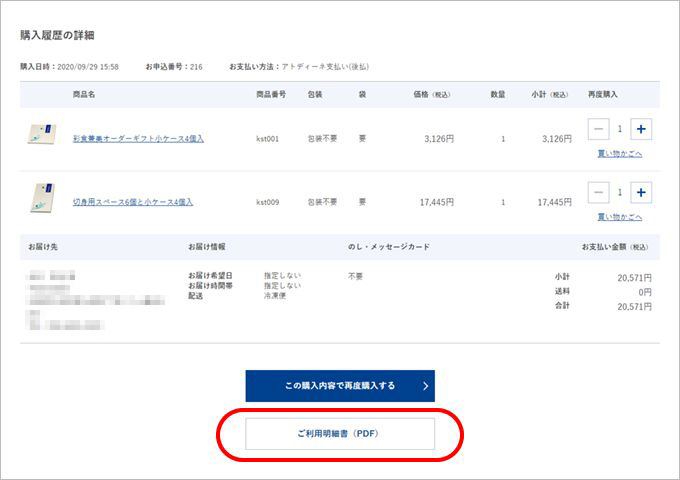Open the 彩食兼美オーダーギフト小ケース4個入 product link
This screenshot has width=680, height=480.
(138, 139)
